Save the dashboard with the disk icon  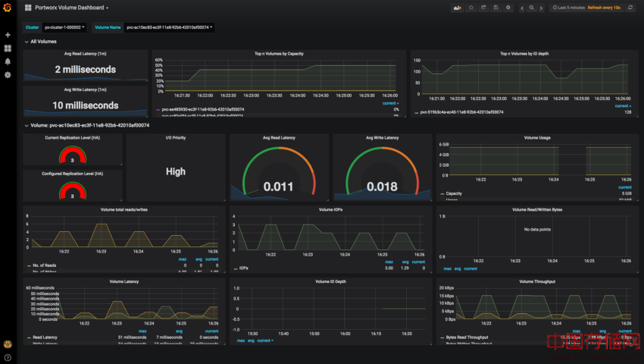[496, 8]
